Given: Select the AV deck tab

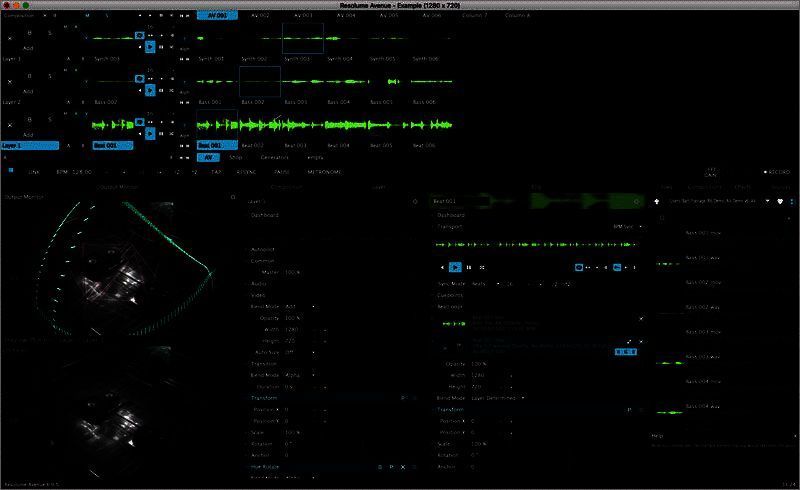Looking at the screenshot, I should (208, 157).
